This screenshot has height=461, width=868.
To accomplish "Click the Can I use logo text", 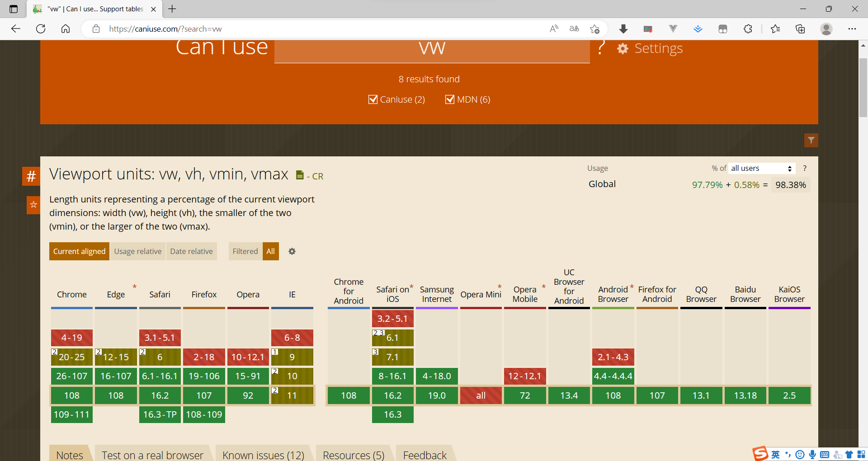I will [x=222, y=47].
